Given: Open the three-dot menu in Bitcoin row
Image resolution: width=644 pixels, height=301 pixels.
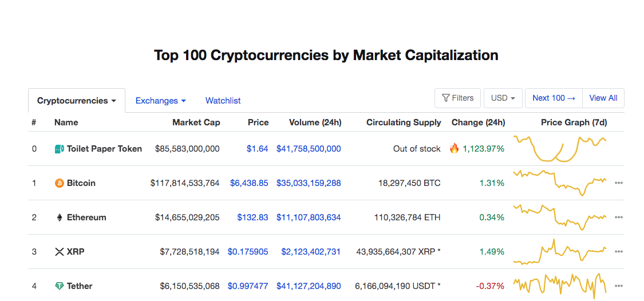Looking at the screenshot, I should (619, 183).
